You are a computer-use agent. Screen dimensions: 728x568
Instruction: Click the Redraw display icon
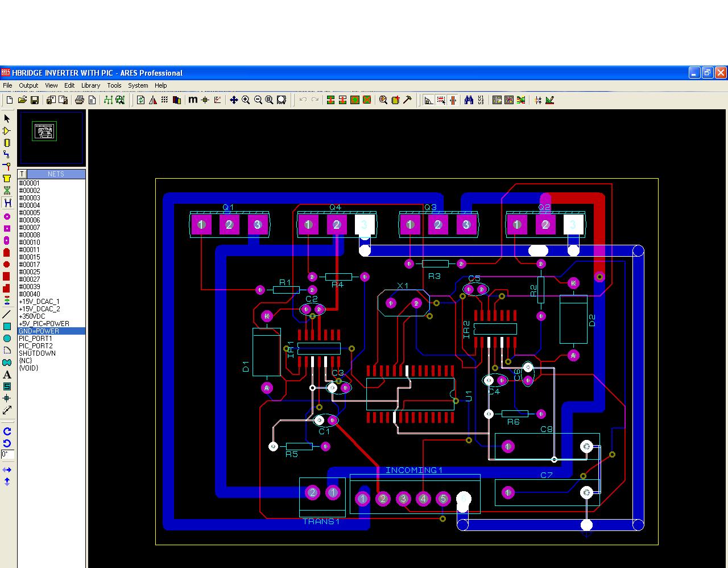[141, 100]
